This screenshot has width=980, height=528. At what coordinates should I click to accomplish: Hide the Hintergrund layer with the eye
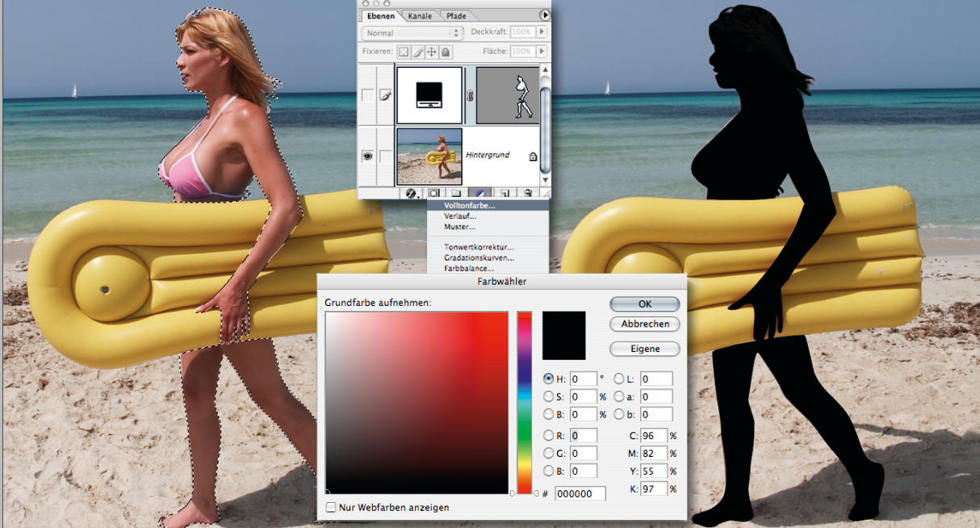point(368,156)
